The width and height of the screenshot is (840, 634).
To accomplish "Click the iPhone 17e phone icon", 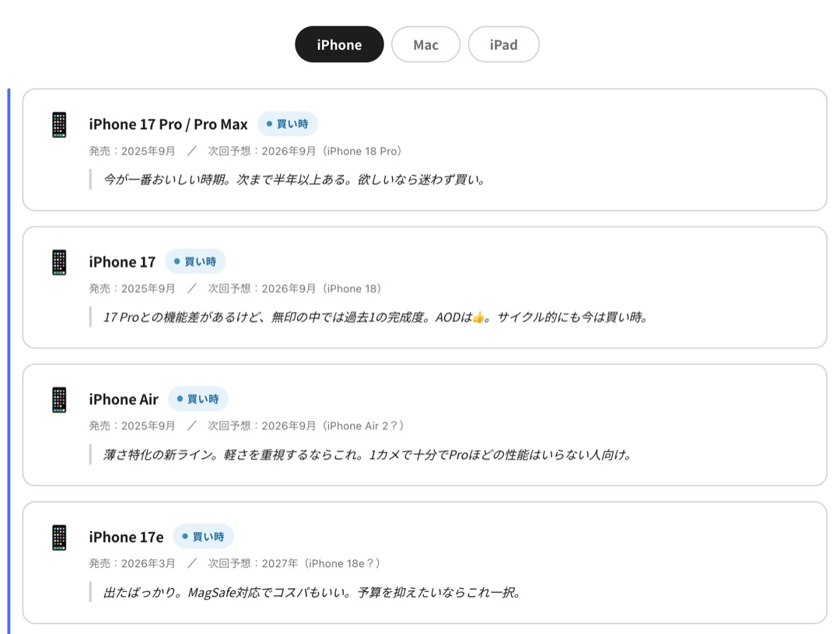I will point(59,538).
